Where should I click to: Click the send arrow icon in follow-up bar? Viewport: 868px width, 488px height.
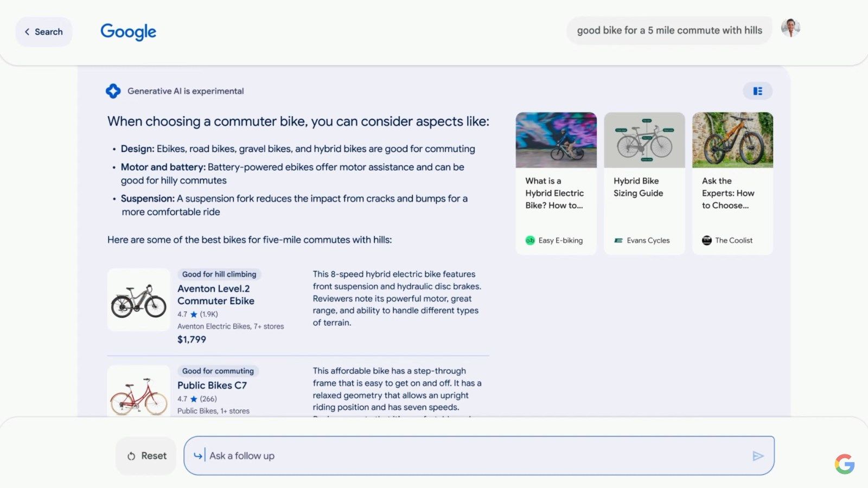(x=758, y=456)
